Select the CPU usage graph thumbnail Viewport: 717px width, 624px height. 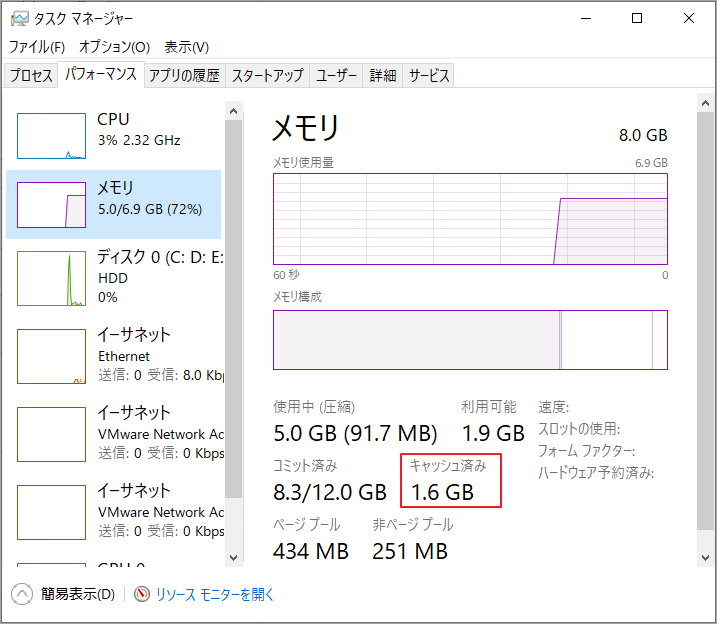click(51, 136)
